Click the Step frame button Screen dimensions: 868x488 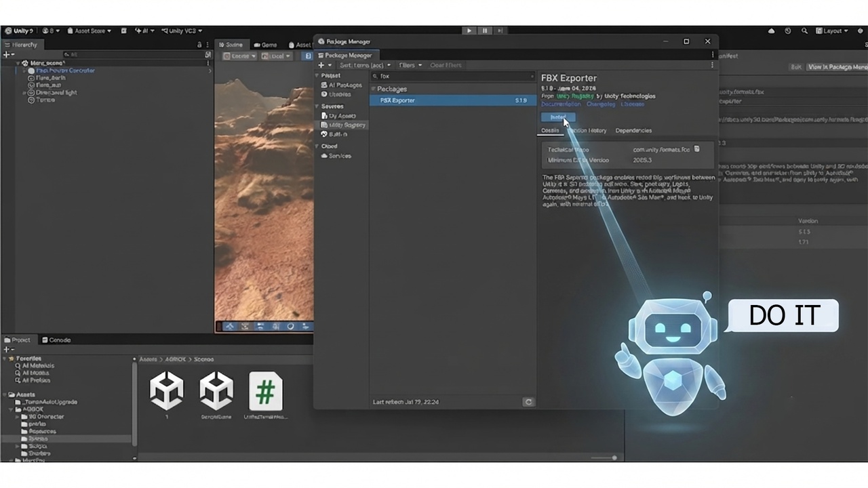click(x=500, y=30)
